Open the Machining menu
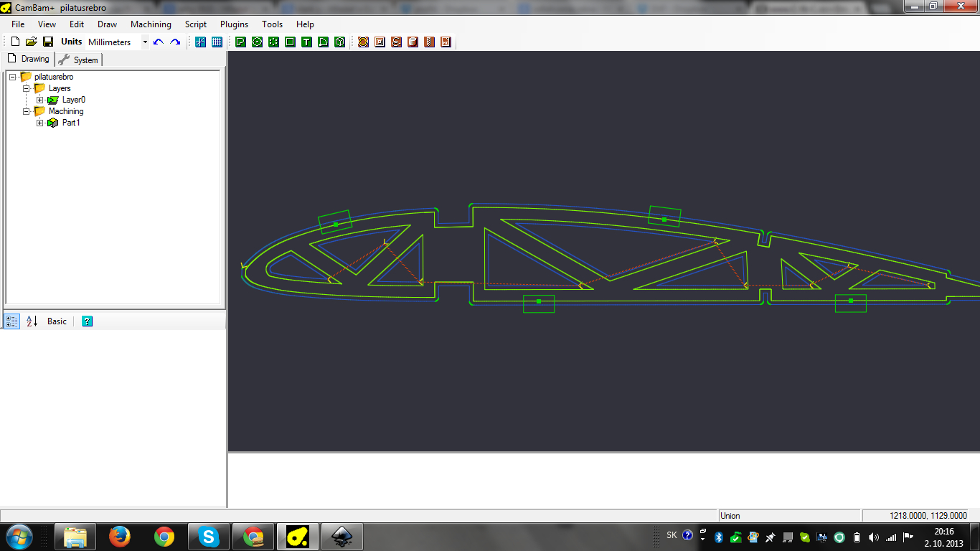This screenshot has height=551, width=980. (151, 24)
